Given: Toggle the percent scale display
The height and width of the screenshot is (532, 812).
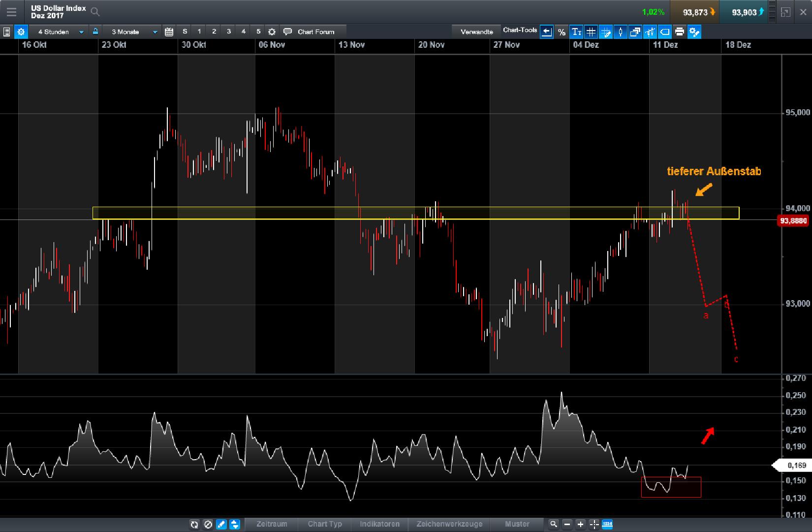Looking at the screenshot, I should point(562,31).
